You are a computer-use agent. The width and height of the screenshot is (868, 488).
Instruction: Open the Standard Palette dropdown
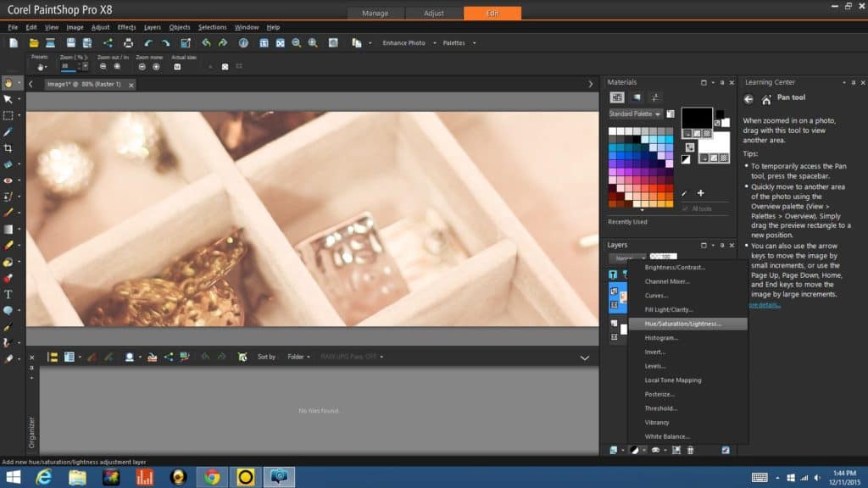[635, 114]
